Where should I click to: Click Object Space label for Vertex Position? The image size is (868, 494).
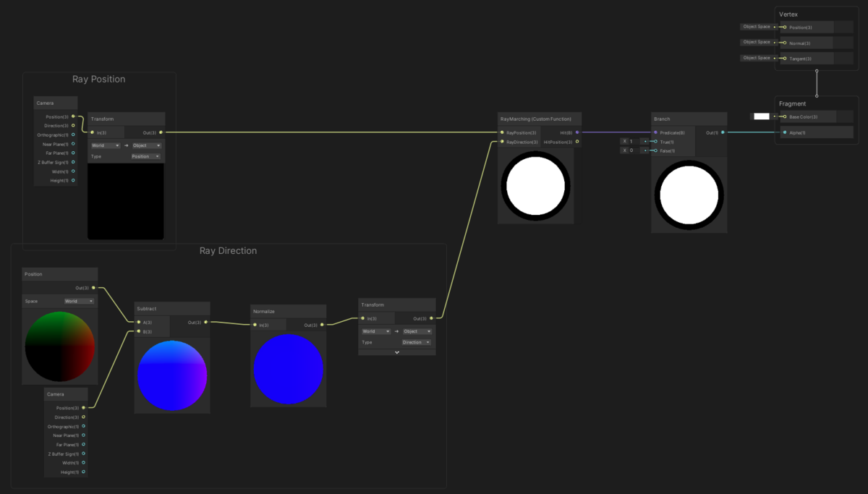pyautogui.click(x=757, y=27)
